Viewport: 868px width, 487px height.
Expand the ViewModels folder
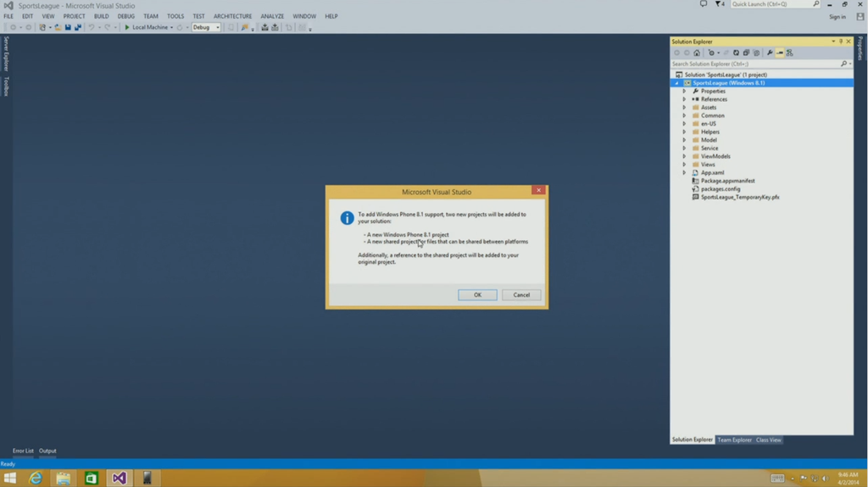pos(684,156)
